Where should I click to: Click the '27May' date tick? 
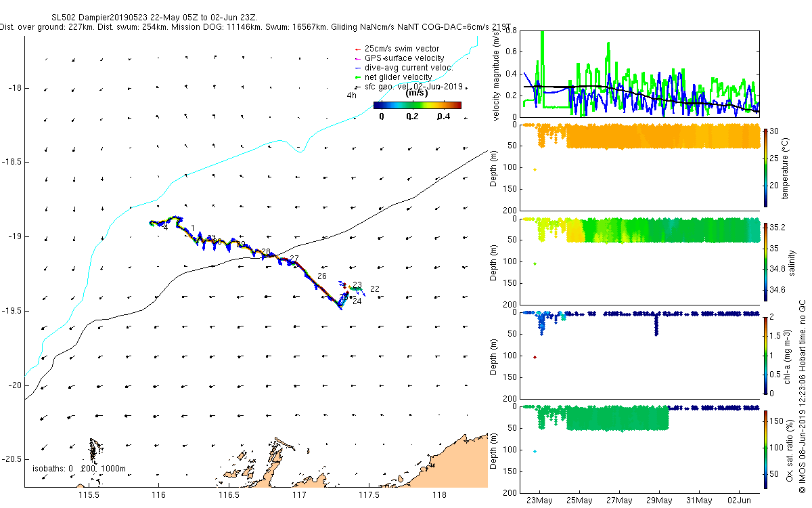(x=619, y=501)
